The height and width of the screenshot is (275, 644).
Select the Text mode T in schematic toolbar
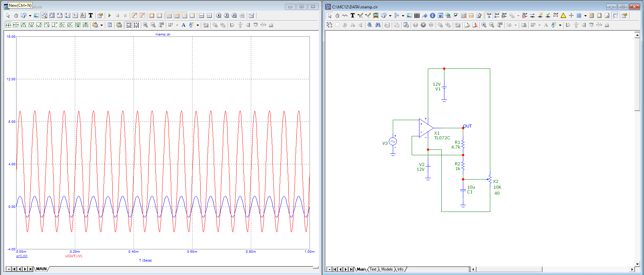coord(353,16)
